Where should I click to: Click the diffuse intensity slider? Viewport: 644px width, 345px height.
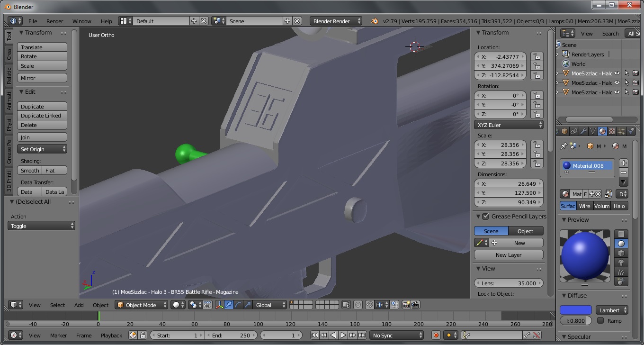(x=576, y=321)
